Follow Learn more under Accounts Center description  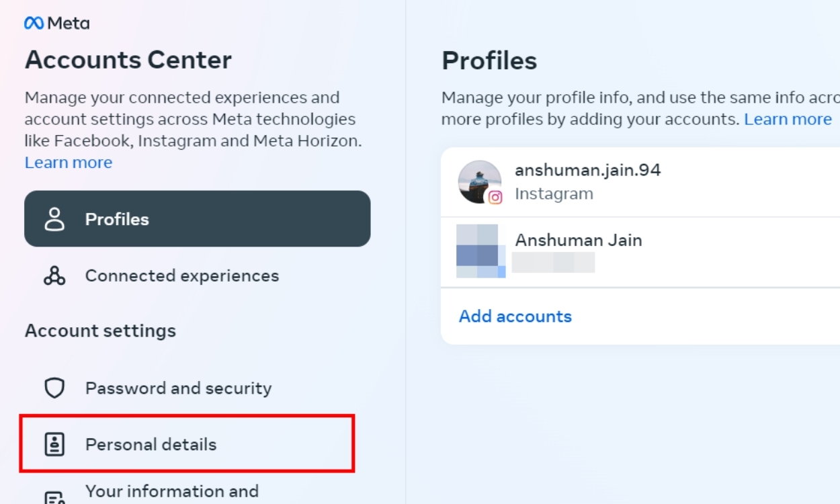point(69,163)
